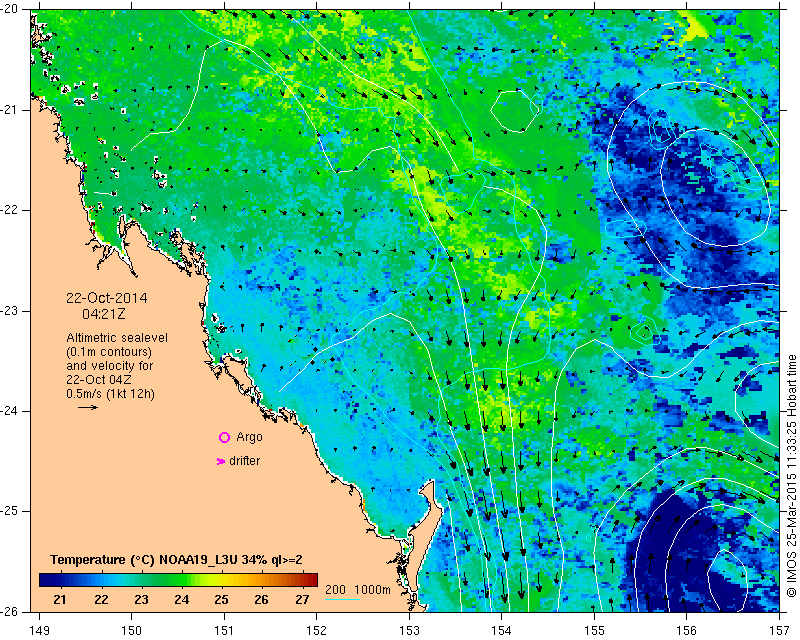The height and width of the screenshot is (640, 800).
Task: Click the "and velocity for" text
Action: click(110, 365)
